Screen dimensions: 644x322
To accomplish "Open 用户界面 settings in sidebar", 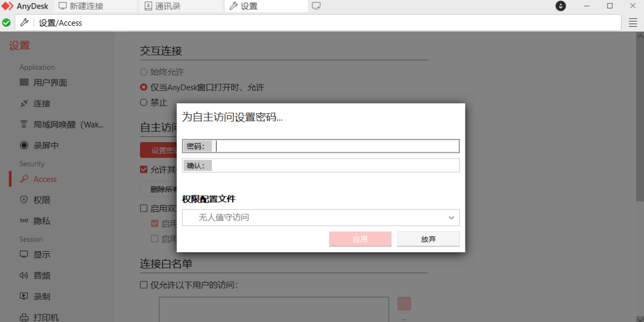I will click(50, 83).
